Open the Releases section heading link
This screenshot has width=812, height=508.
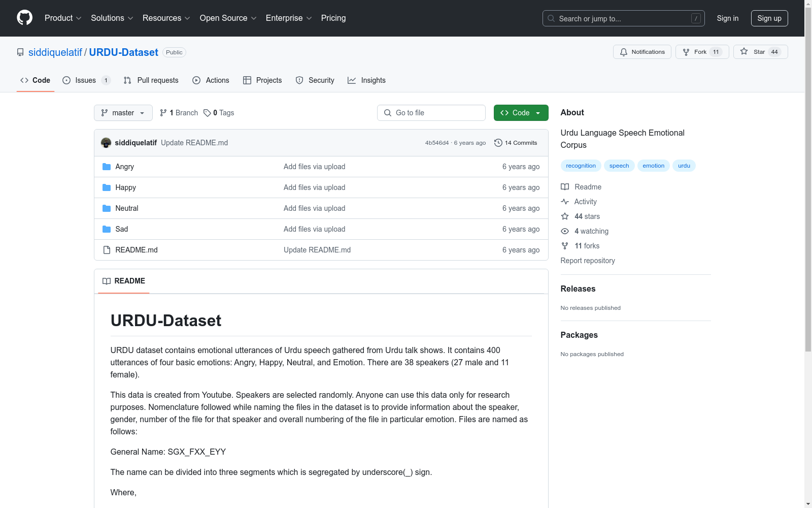point(578,289)
